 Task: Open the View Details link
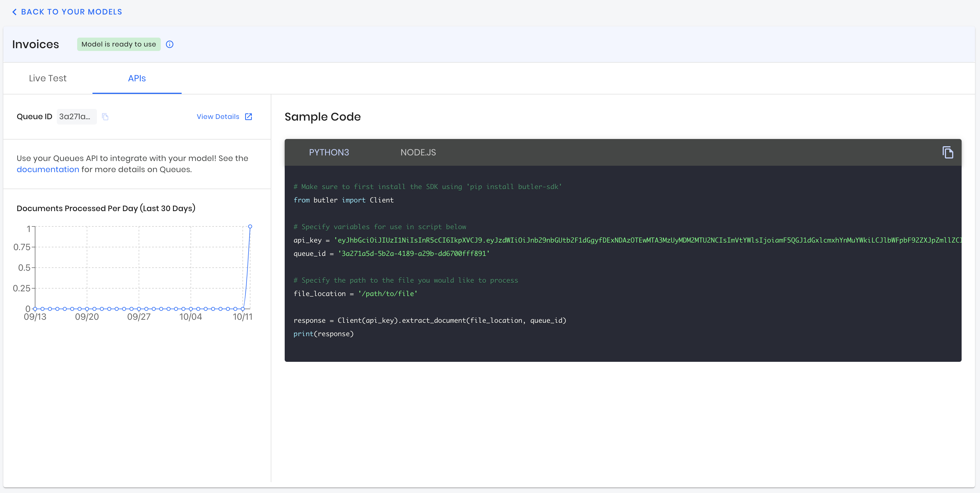point(218,117)
